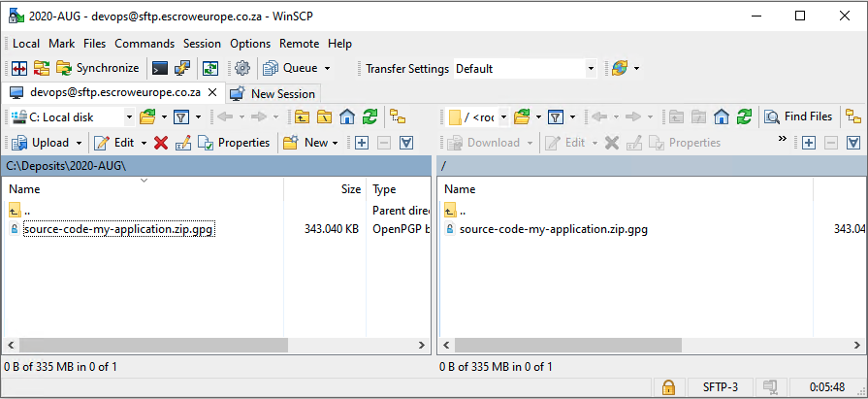Click the local New button
This screenshot has height=399, width=868.
click(x=306, y=143)
